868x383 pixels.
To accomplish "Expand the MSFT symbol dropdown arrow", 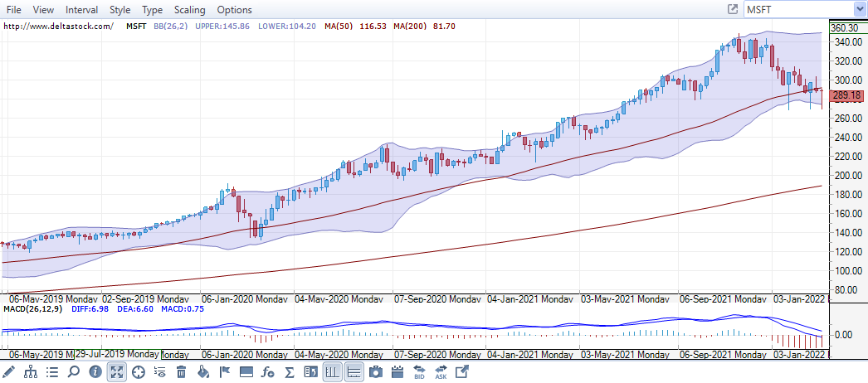I will pyautogui.click(x=861, y=9).
